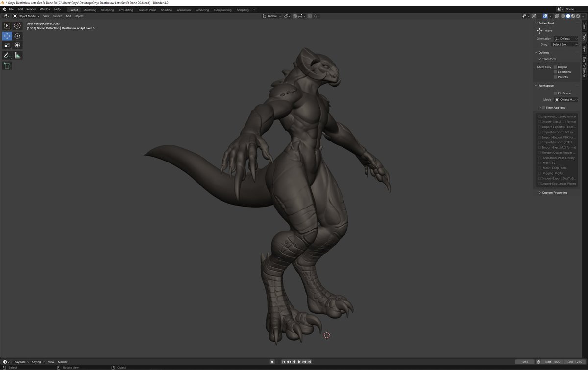Click End frame field 1250
Viewport: 588px width, 370px height.
coord(575,362)
